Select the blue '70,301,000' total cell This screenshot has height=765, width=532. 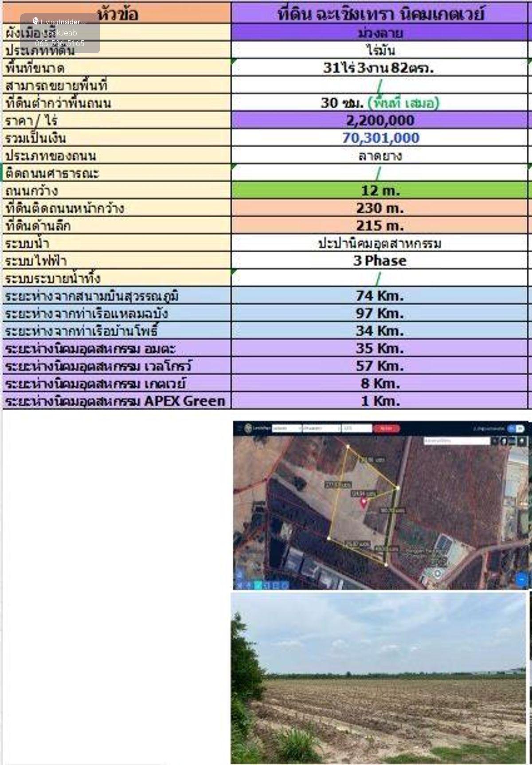click(379, 138)
